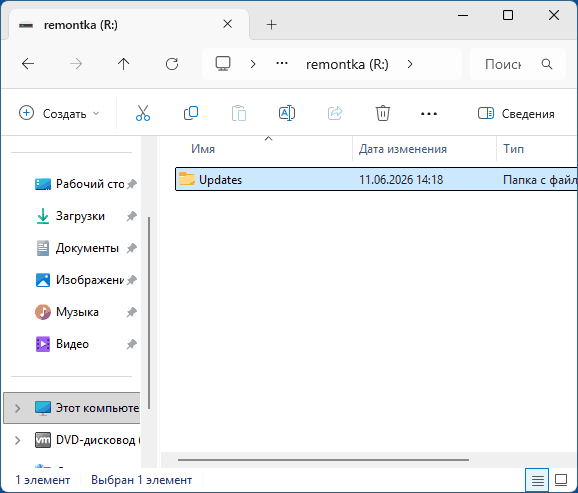This screenshot has height=493, width=578.
Task: Expand the Этот компьютер tree node
Action: (x=17, y=408)
